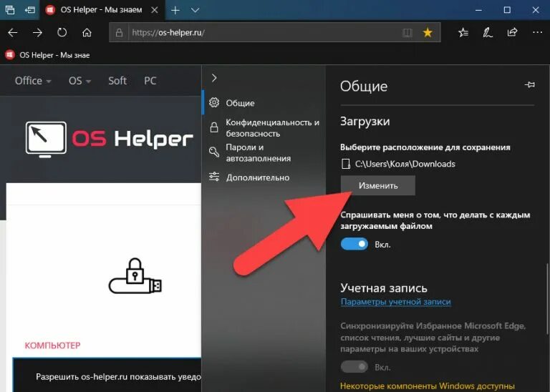Open the Favorites hub icon
Image resolution: width=550 pixels, height=392 pixels.
(x=463, y=33)
